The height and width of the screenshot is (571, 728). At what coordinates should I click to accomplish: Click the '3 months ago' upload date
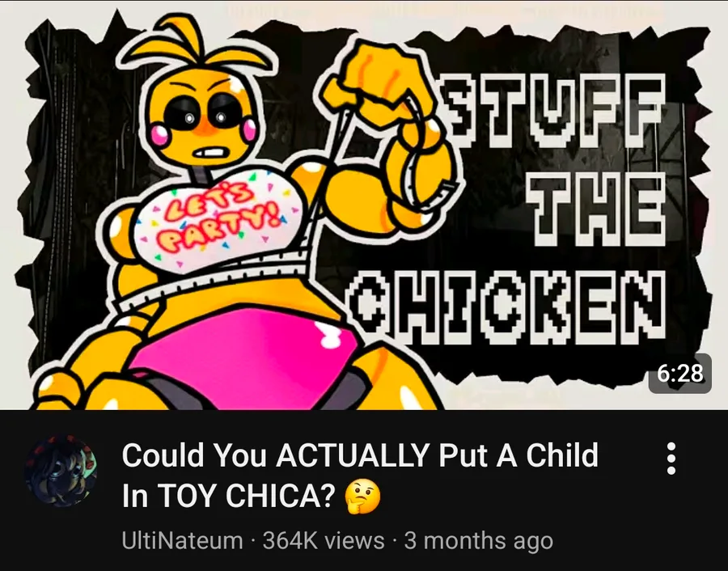click(479, 541)
